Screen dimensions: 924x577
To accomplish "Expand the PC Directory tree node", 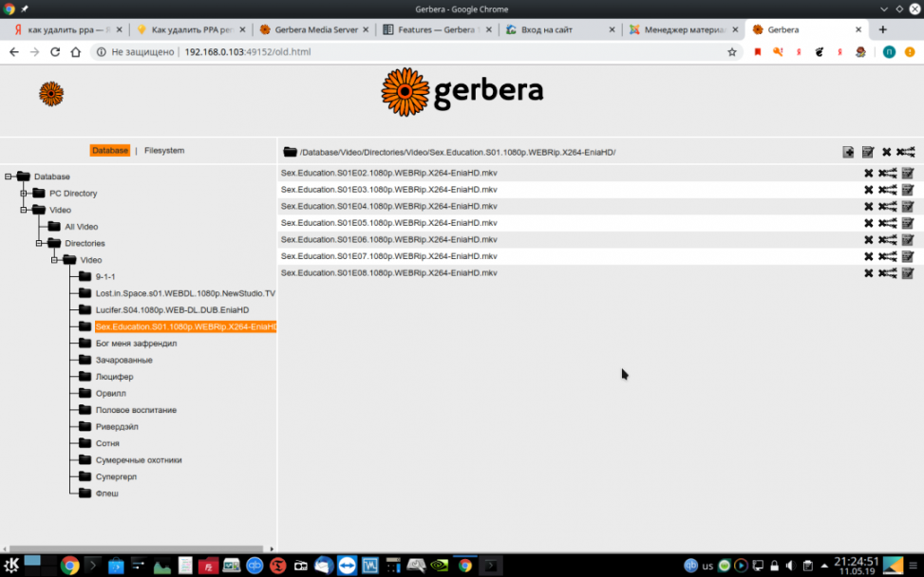I will coord(24,193).
